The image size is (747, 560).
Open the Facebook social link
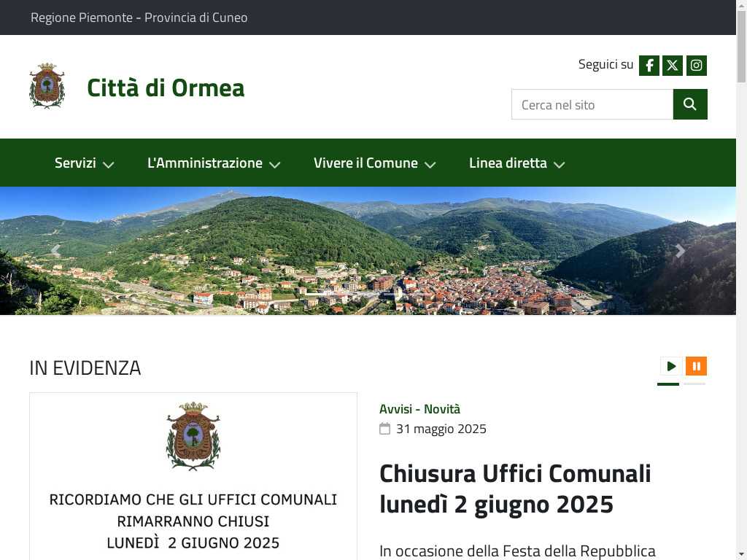649,65
